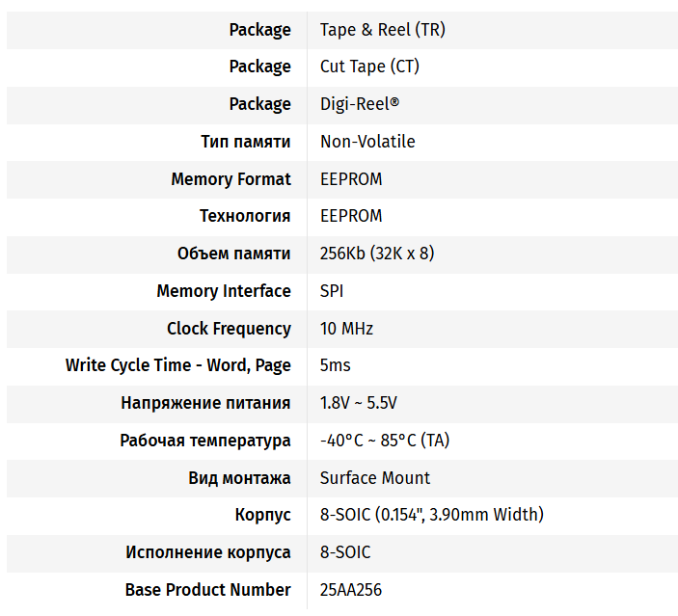Click the -40°C ~ 85°C (TA) value
Screen dimensions: 678x616
pyautogui.click(x=385, y=441)
